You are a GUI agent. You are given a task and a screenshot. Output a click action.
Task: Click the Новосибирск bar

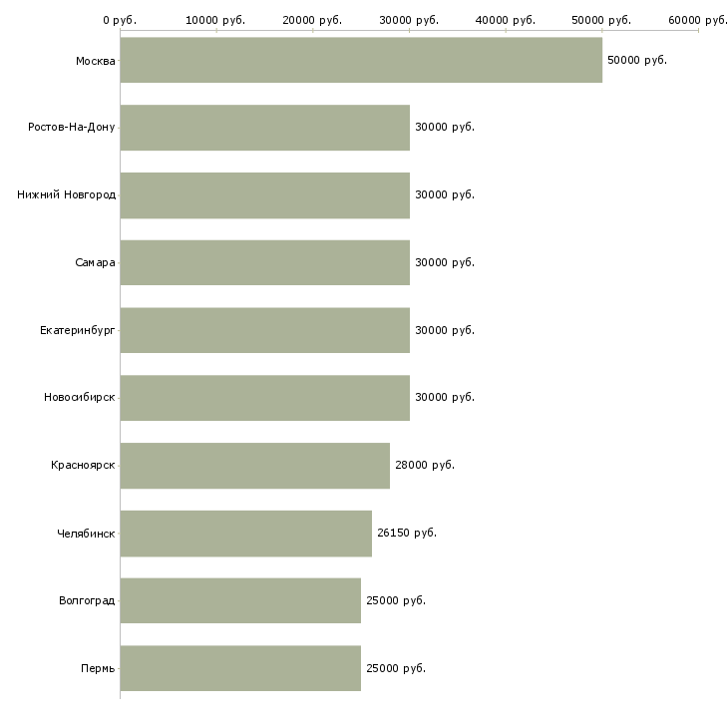click(x=264, y=398)
